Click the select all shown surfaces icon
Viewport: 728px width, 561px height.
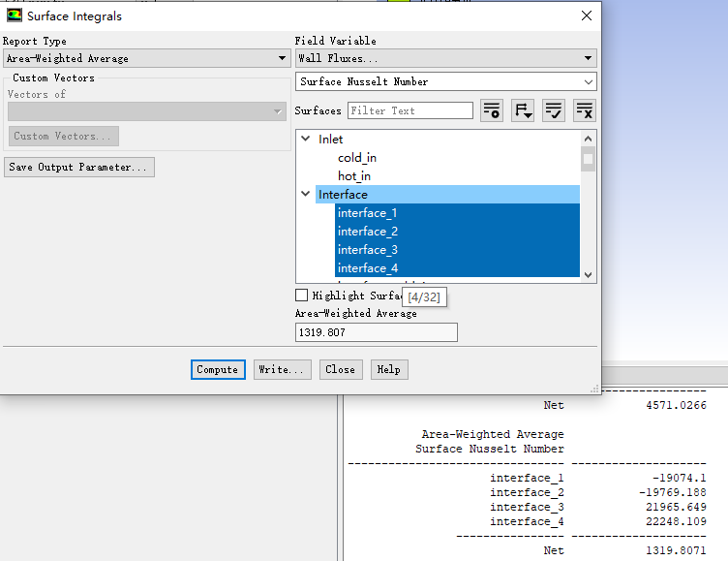pos(554,110)
